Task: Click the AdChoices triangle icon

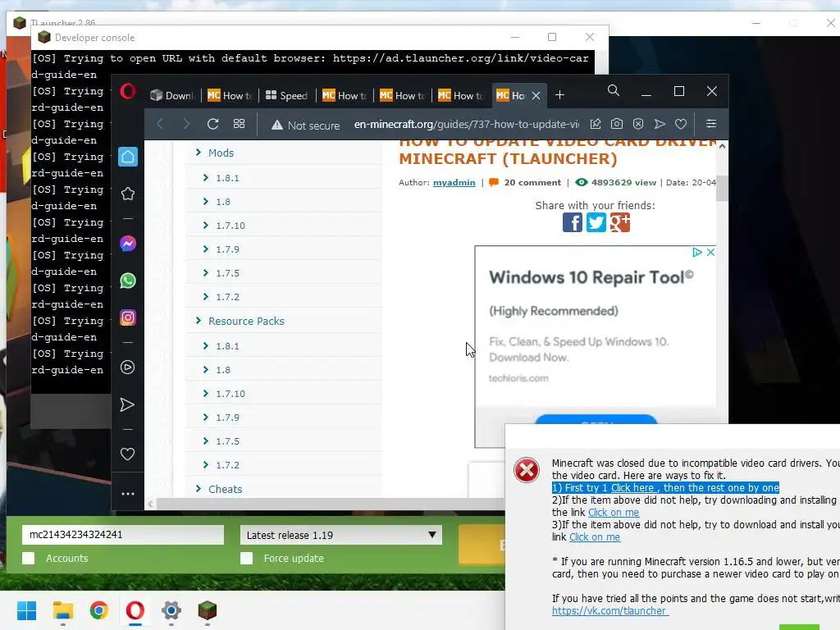Action: point(697,252)
